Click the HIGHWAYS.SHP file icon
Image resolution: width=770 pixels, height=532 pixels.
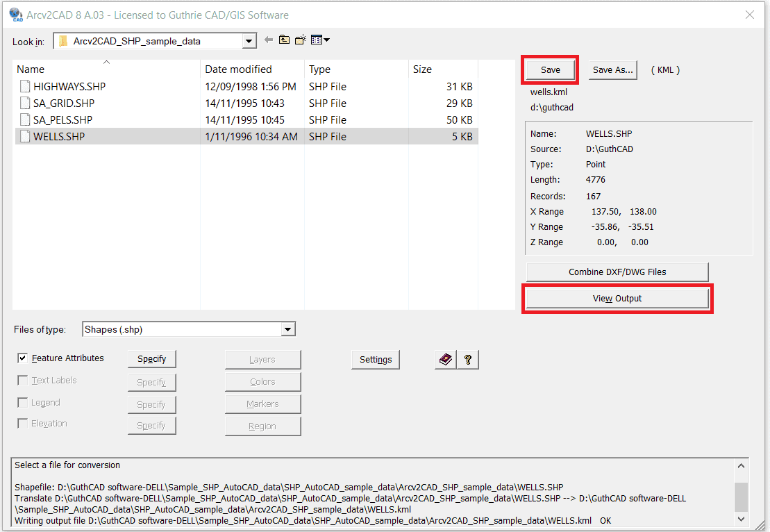(25, 86)
